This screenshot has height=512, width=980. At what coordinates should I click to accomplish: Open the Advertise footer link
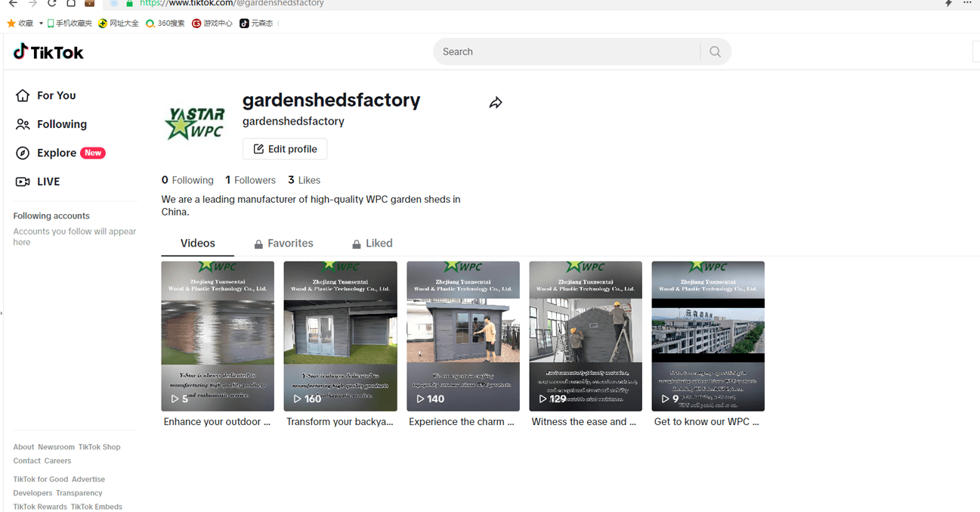pyautogui.click(x=88, y=479)
